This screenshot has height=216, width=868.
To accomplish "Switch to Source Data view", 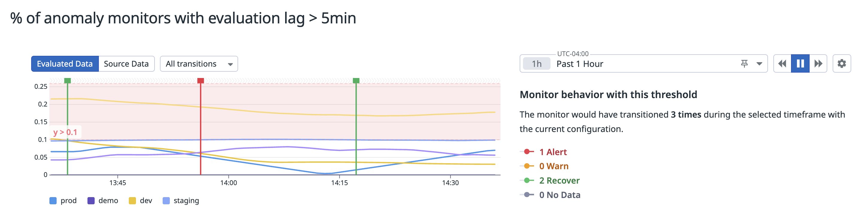I will click(x=126, y=64).
